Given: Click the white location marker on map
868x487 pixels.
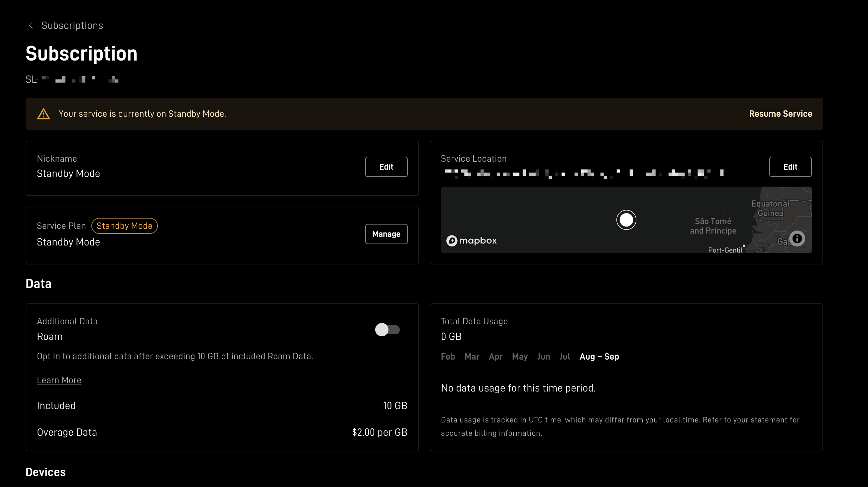Looking at the screenshot, I should (x=626, y=220).
